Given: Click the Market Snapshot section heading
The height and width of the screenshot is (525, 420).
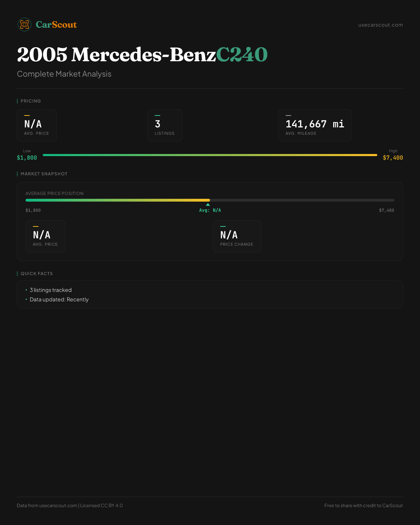Looking at the screenshot, I should (x=44, y=174).
